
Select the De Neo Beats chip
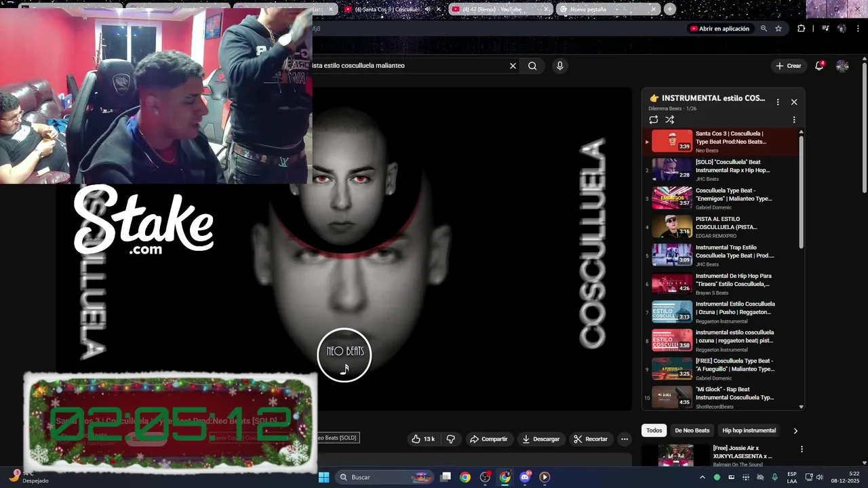692,430
